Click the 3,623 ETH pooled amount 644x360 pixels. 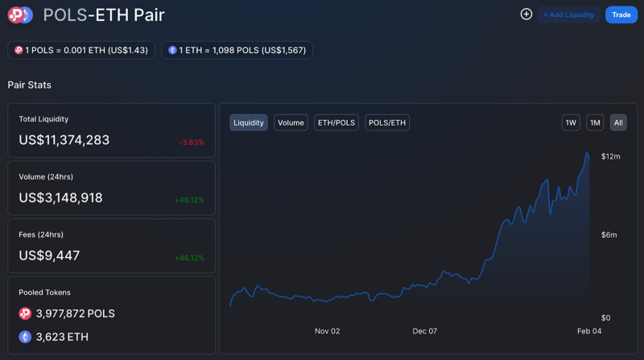pos(62,337)
